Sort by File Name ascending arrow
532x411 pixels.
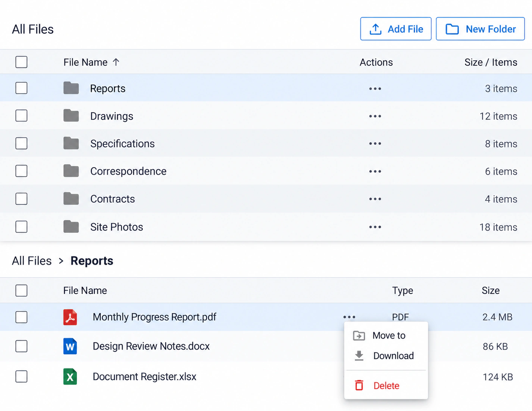(116, 62)
